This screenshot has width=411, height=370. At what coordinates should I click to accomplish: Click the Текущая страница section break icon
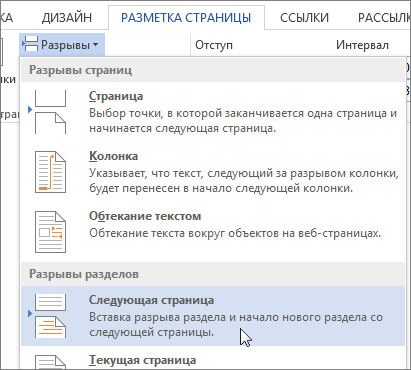click(50, 362)
